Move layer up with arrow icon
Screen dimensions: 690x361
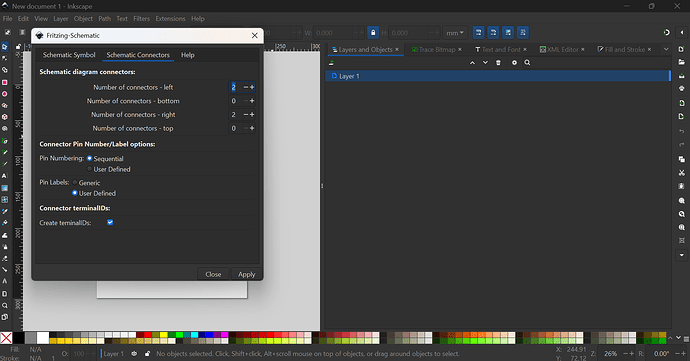(472, 63)
